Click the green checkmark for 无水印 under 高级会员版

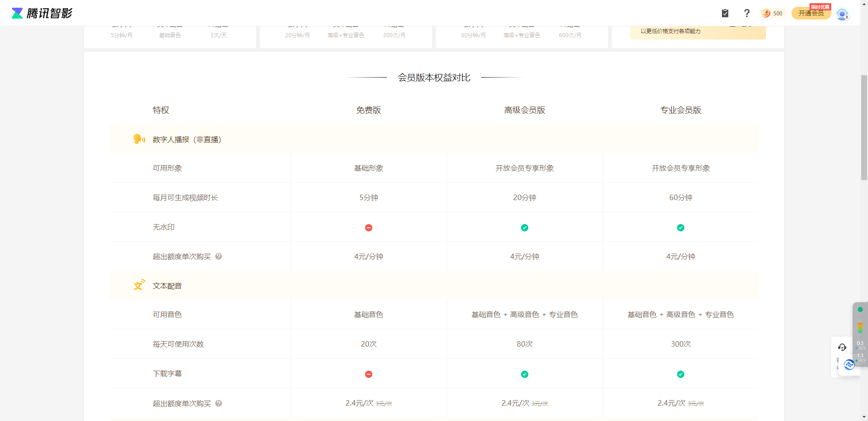524,227
